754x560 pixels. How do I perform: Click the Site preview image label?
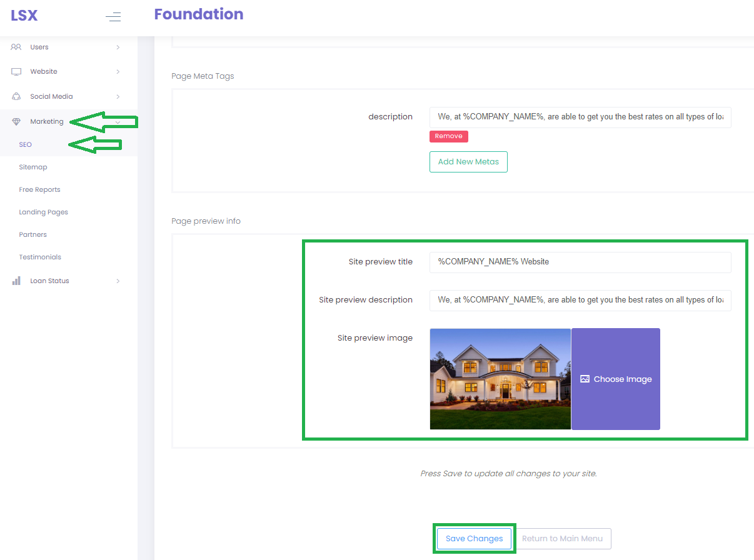[375, 338]
